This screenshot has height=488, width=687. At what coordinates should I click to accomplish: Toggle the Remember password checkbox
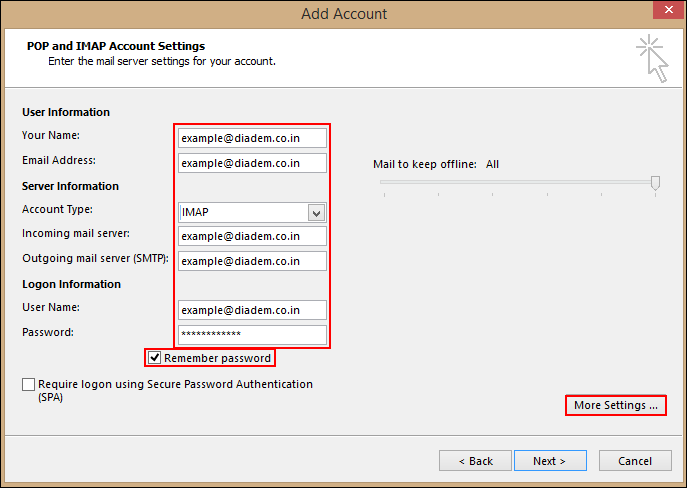pos(154,358)
